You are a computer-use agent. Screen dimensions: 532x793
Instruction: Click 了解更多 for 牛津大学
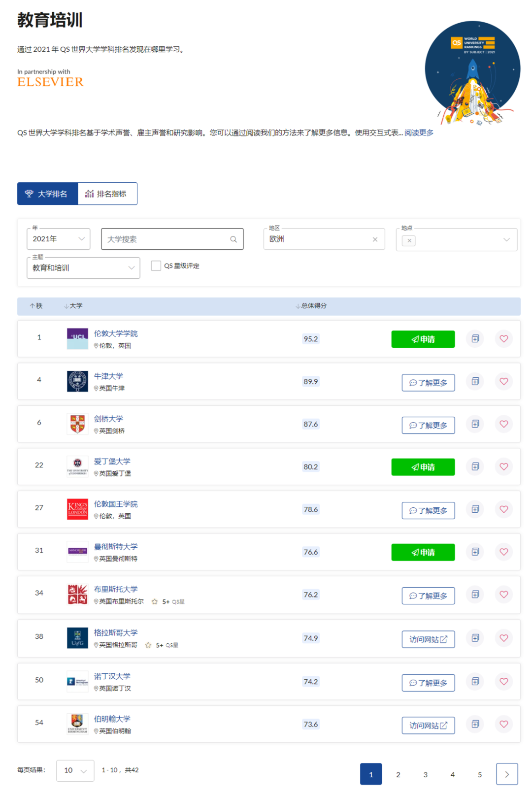click(428, 383)
